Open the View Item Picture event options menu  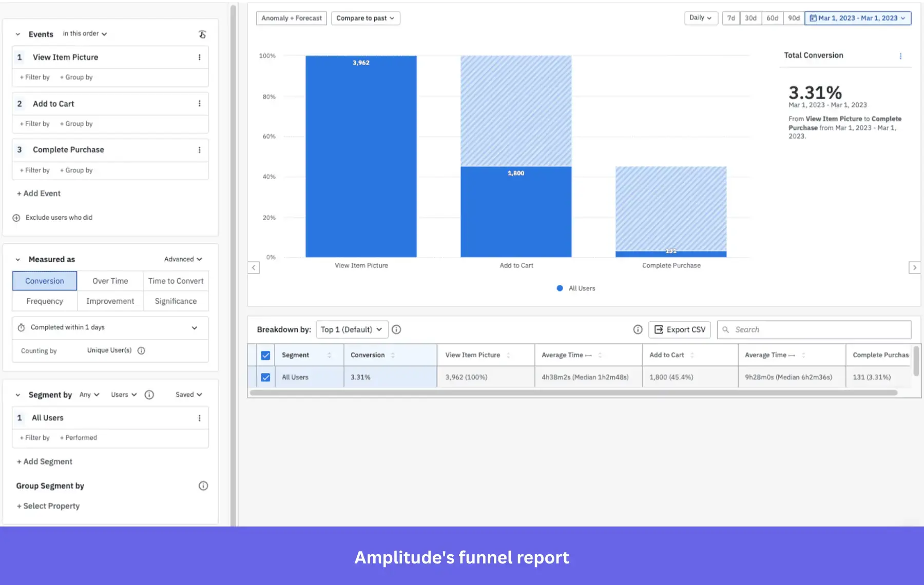[x=200, y=57]
